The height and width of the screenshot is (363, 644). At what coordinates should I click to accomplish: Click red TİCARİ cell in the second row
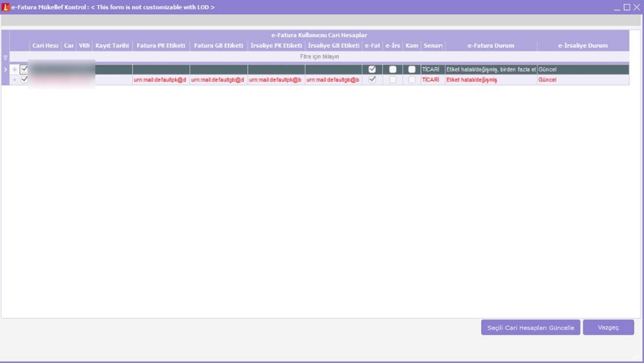coord(433,80)
